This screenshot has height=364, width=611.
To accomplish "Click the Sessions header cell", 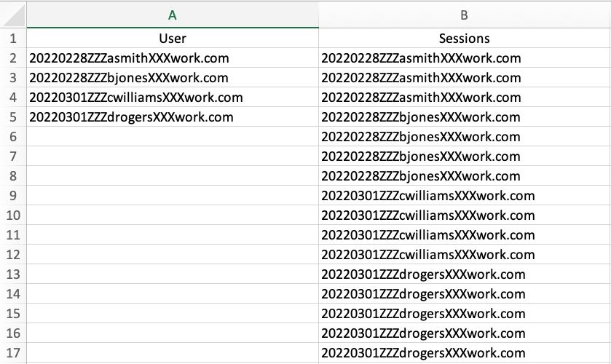I will [464, 39].
